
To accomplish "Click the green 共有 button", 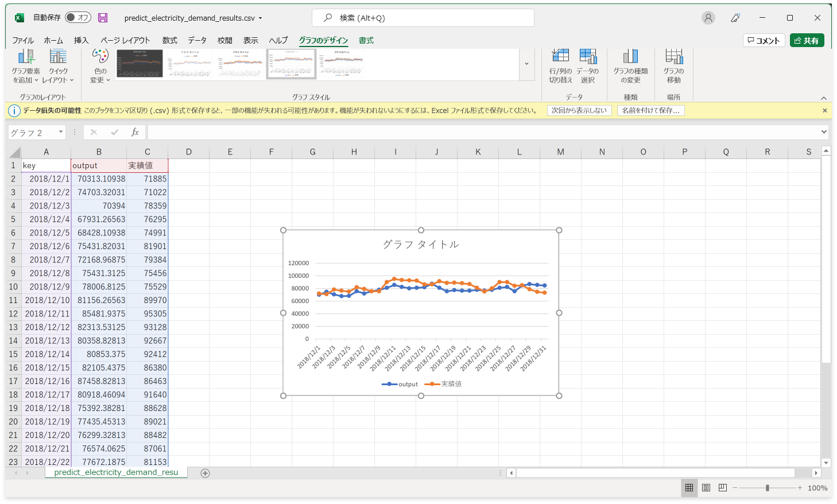I will (x=807, y=40).
